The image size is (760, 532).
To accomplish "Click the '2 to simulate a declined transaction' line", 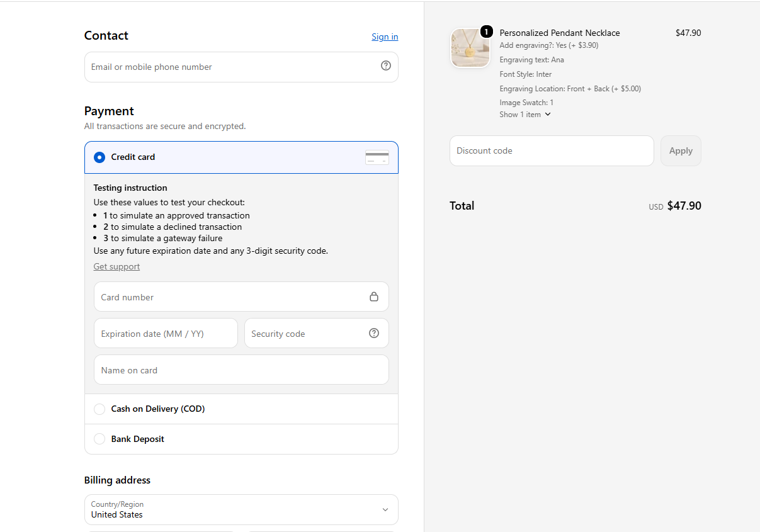I will pyautogui.click(x=173, y=227).
